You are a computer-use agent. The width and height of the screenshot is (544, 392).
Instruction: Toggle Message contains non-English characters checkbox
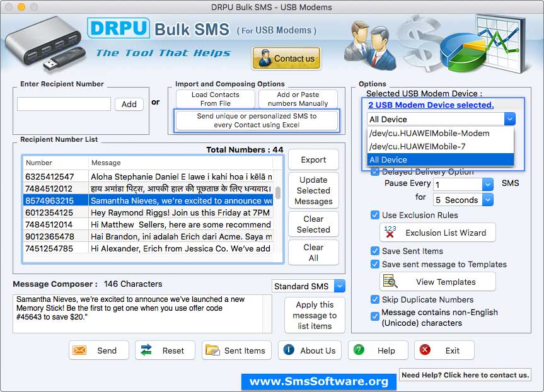click(x=374, y=316)
